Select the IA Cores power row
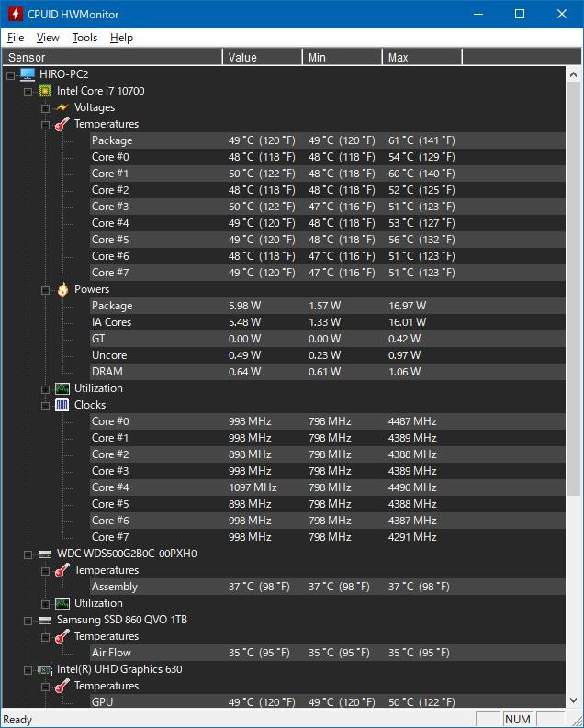 click(x=327, y=322)
